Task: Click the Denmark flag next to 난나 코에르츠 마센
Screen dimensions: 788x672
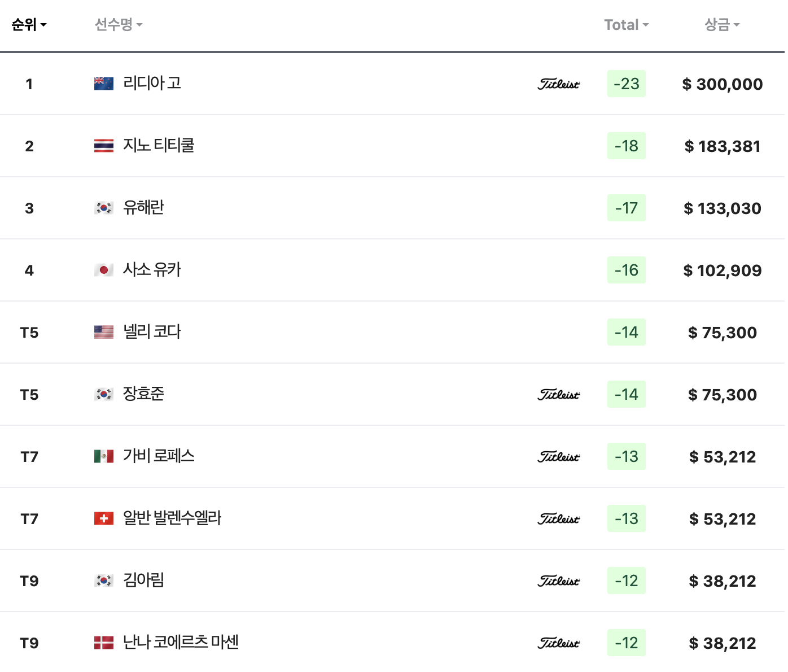Action: 104,642
